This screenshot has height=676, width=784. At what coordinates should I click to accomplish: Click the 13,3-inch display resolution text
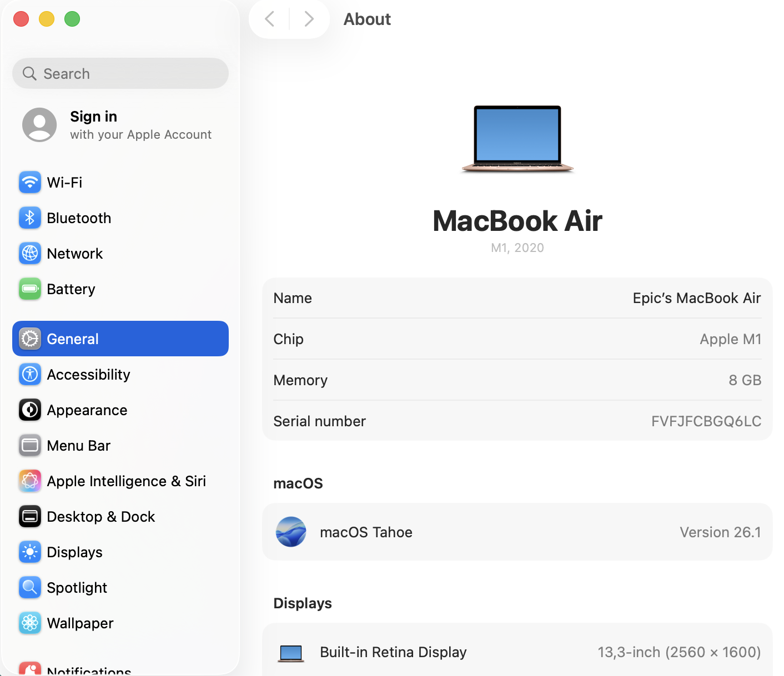679,652
